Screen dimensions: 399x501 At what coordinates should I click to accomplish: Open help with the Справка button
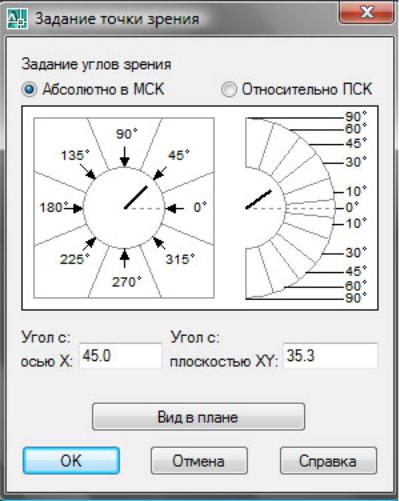328,461
